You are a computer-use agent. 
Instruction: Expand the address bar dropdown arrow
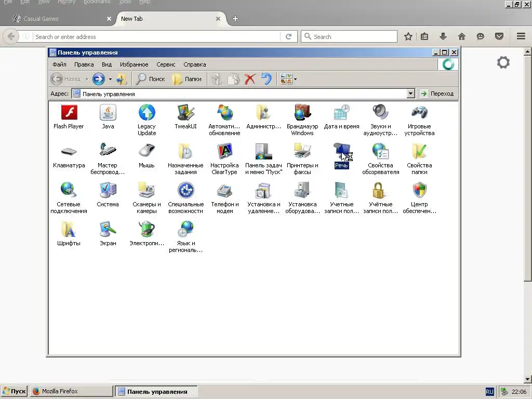[410, 94]
